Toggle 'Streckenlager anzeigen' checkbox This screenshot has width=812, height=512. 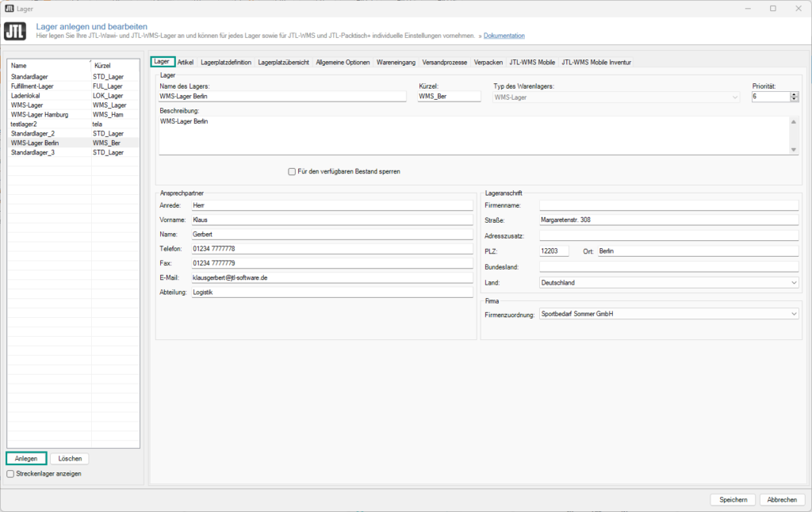pyautogui.click(x=10, y=474)
